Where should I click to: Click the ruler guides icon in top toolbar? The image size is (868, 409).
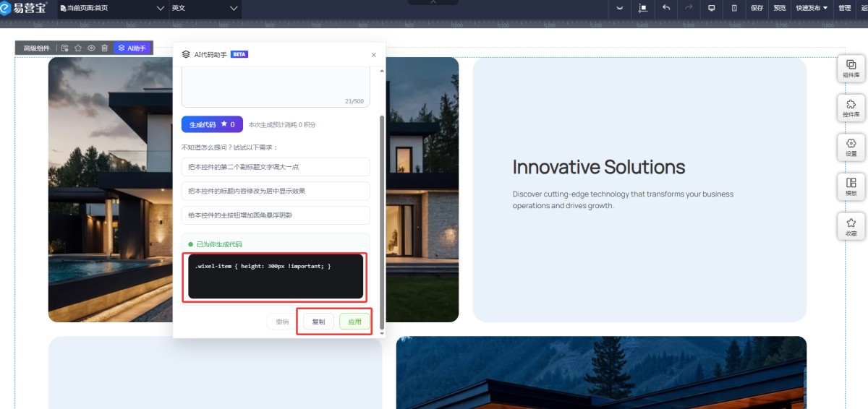click(x=643, y=8)
